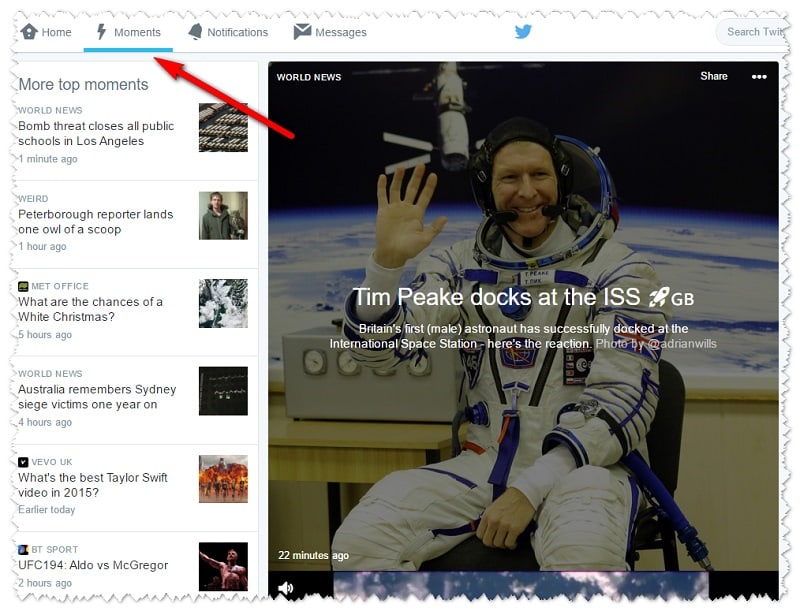
Task: Click the WORLD NEWS label on the main moment
Action: (x=309, y=77)
